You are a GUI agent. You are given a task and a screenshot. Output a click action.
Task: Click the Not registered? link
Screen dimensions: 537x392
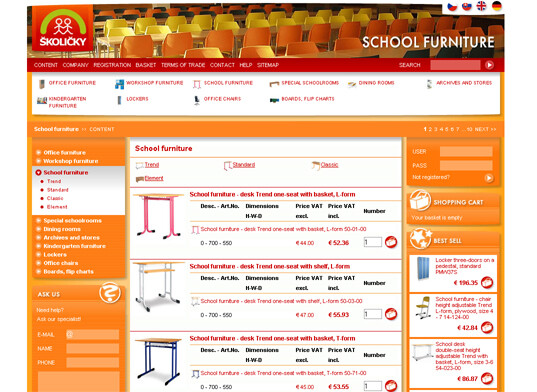[x=431, y=177]
